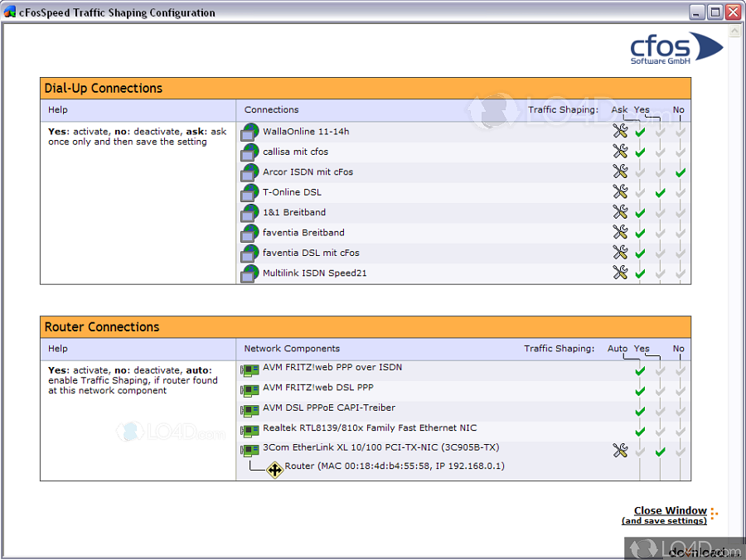Open settings tools icon for T-Online DSL

coord(620,191)
